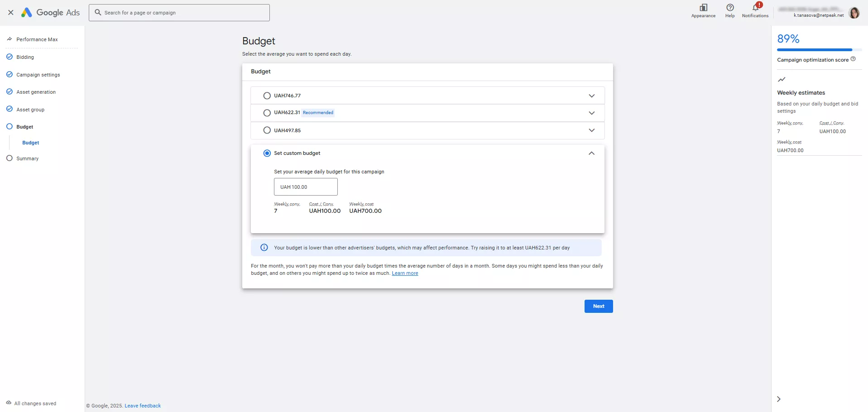The height and width of the screenshot is (412, 868).
Task: Close the campaign editor with X icon
Action: click(11, 13)
